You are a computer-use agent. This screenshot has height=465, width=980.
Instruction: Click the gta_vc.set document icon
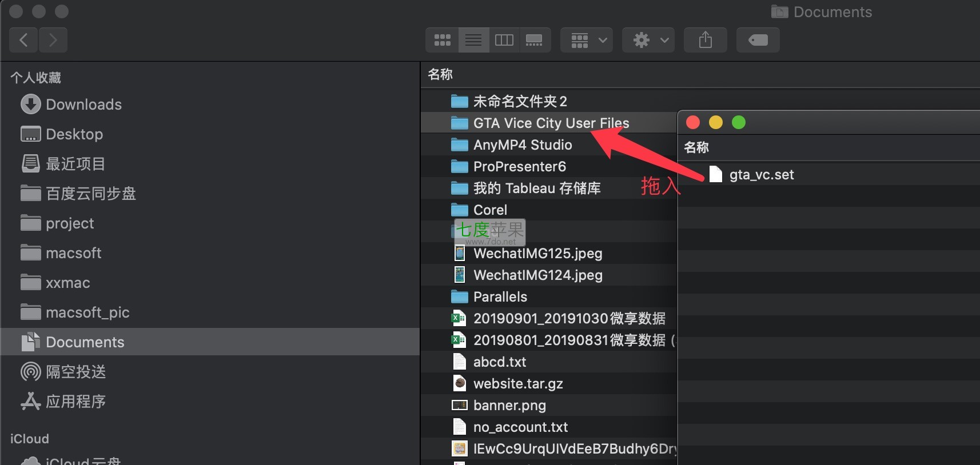coord(716,174)
